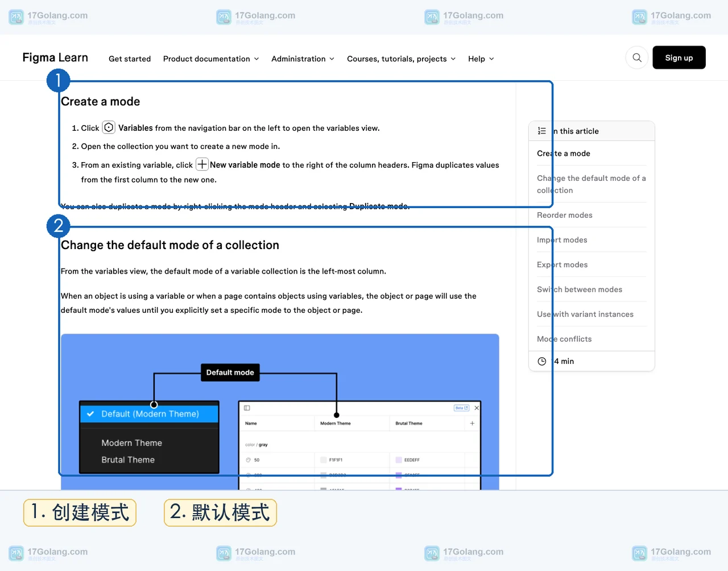Click the sidebar panel icon in the variables table
728x571 pixels.
pyautogui.click(x=247, y=408)
